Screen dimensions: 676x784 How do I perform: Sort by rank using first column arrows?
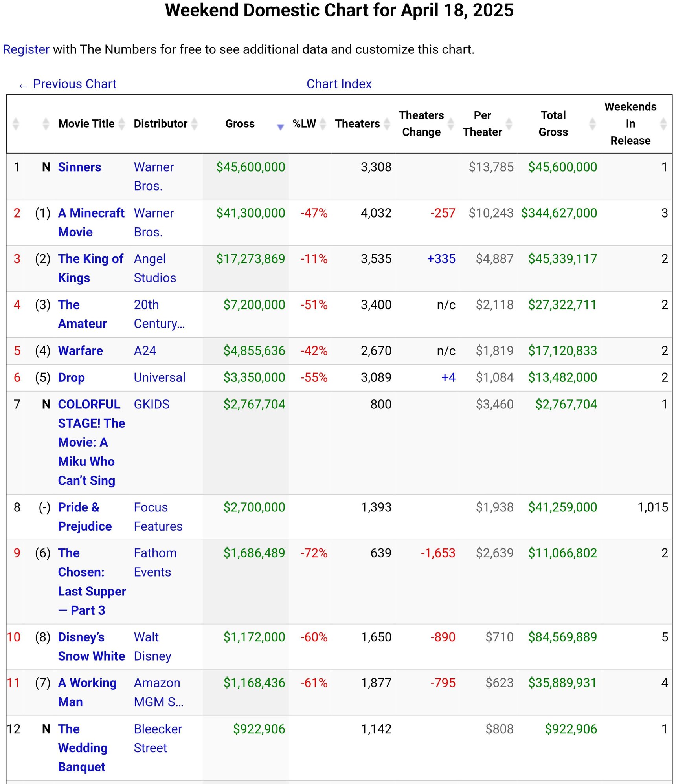(x=16, y=124)
